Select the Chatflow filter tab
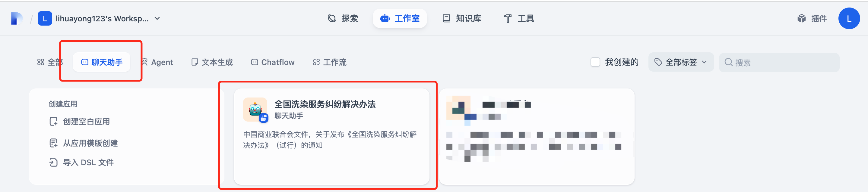 273,62
